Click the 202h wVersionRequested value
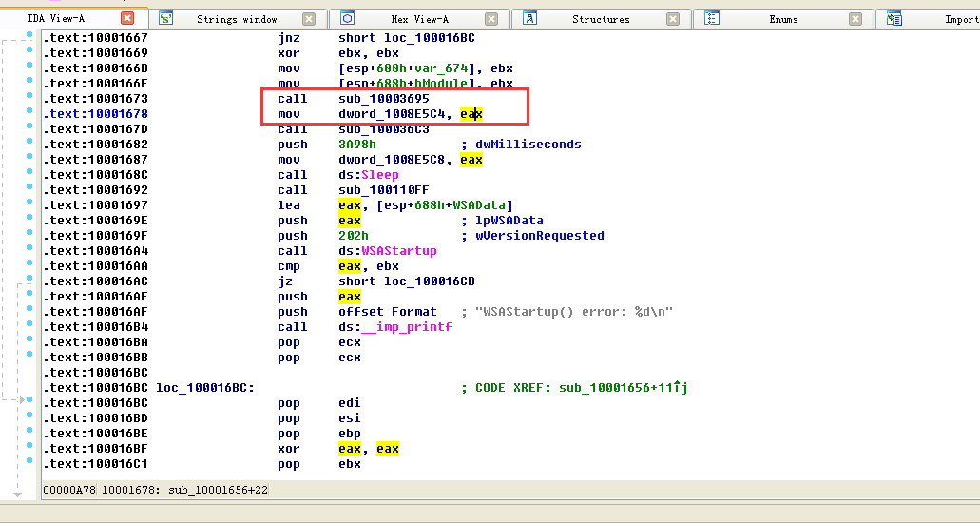980x523 pixels. 354,236
